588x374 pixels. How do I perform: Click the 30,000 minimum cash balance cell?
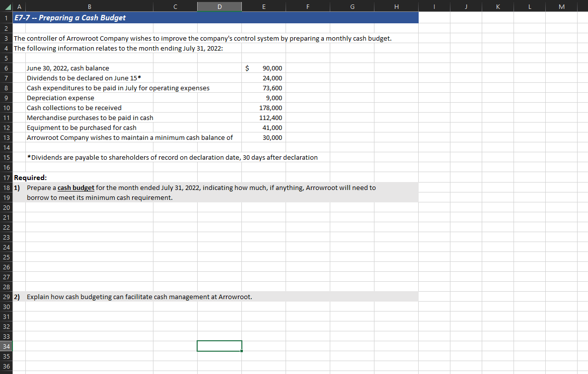[x=264, y=137]
